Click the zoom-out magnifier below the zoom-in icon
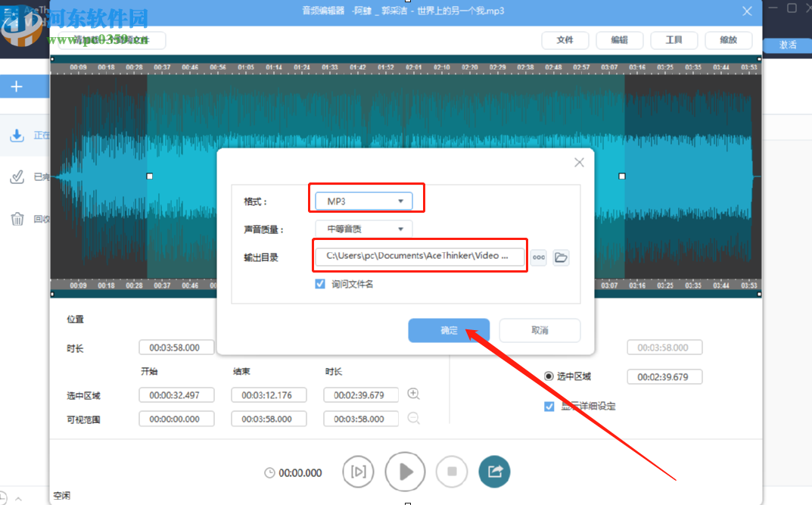Image resolution: width=812 pixels, height=505 pixels. [413, 418]
